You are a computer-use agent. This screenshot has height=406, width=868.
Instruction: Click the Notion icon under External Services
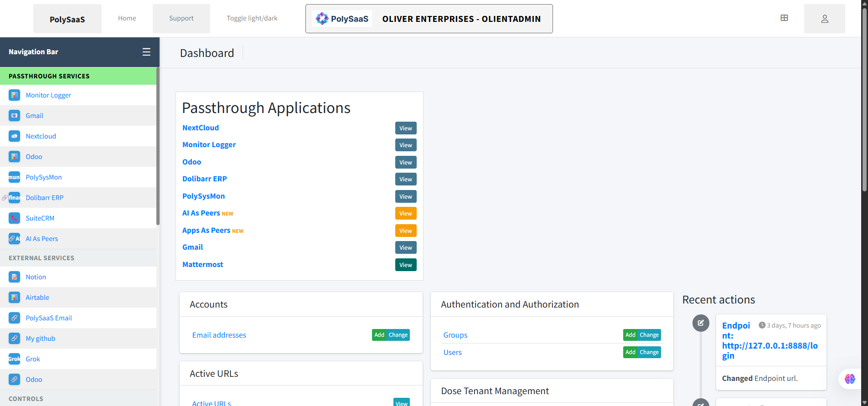[14, 277]
